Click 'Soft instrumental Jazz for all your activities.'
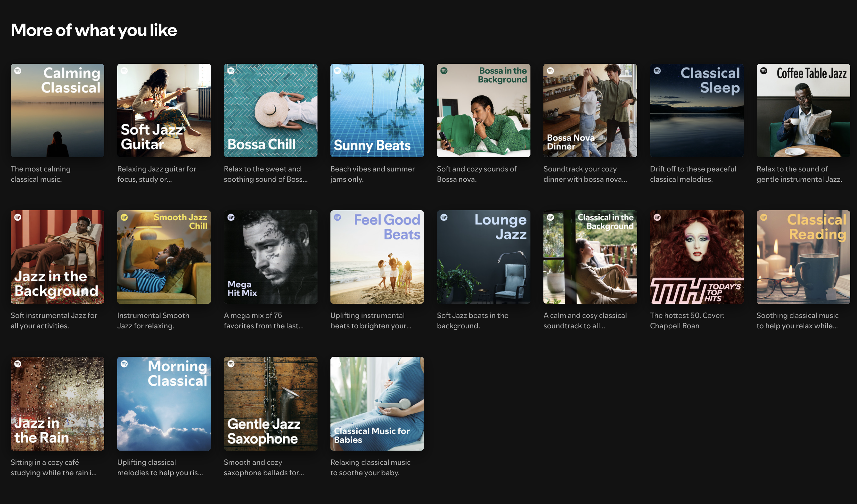Image resolution: width=857 pixels, height=504 pixels. tap(54, 321)
